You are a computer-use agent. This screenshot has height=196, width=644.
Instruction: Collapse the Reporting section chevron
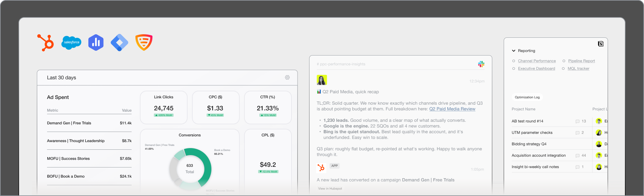click(x=514, y=51)
